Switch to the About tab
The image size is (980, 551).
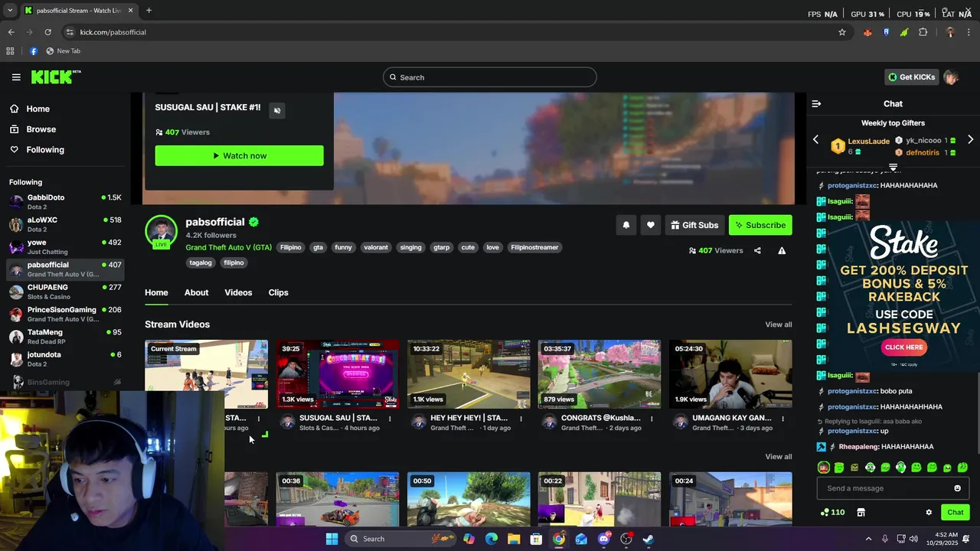click(196, 292)
